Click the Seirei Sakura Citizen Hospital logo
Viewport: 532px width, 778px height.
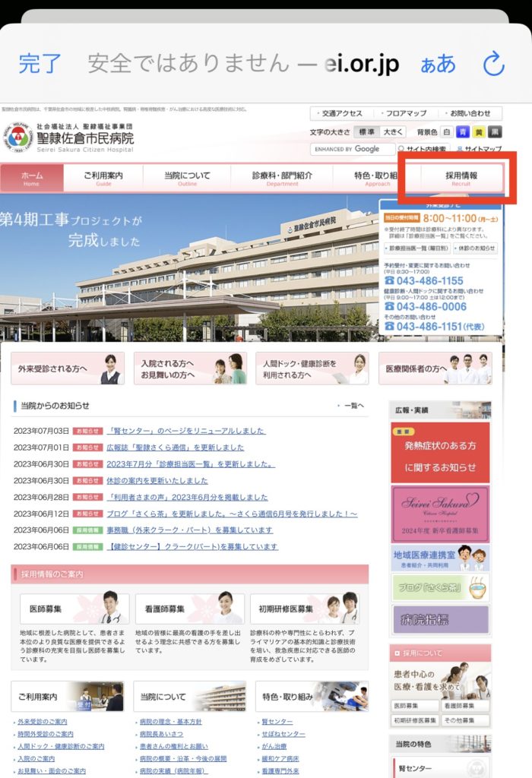(70, 136)
